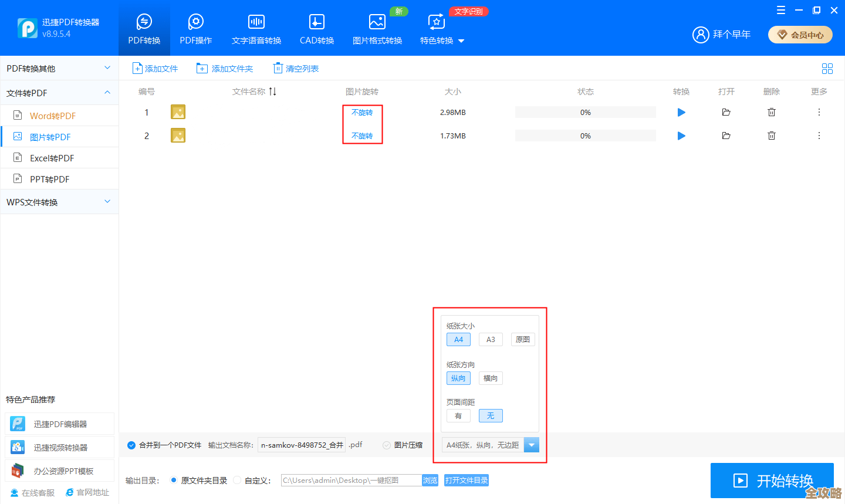845x504 pixels.
Task: Switch layout via grid view icon top right
Action: [827, 68]
